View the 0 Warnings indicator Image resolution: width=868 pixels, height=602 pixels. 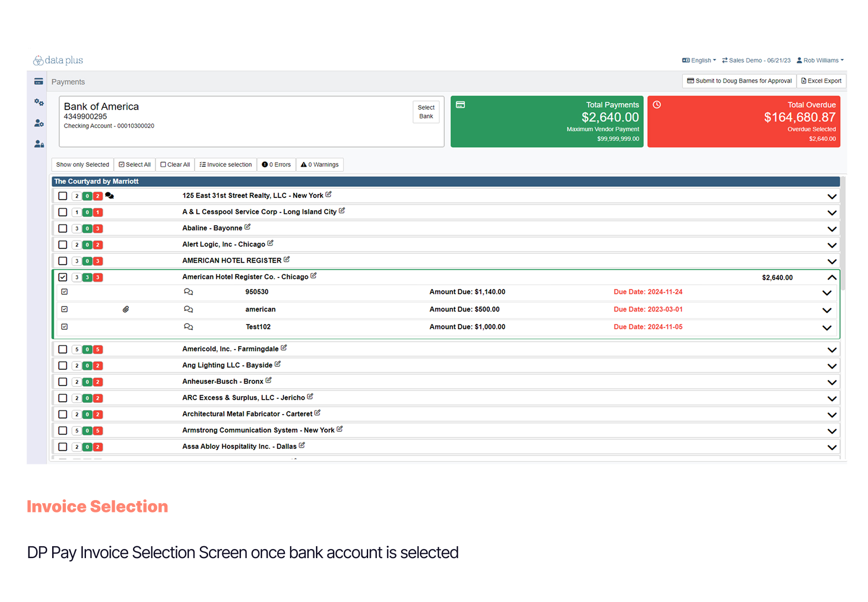coord(320,165)
